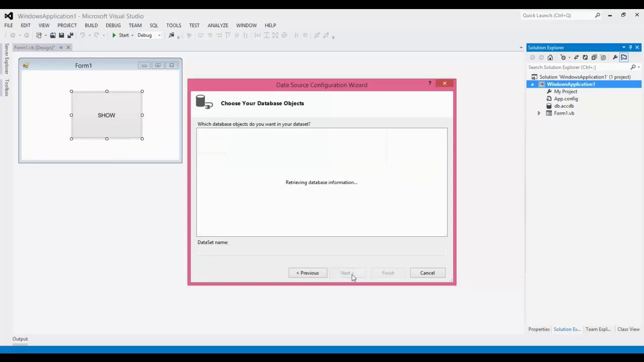The height and width of the screenshot is (362, 644).
Task: Click the db.accdb database icon in Solution Explorer
Action: (549, 106)
